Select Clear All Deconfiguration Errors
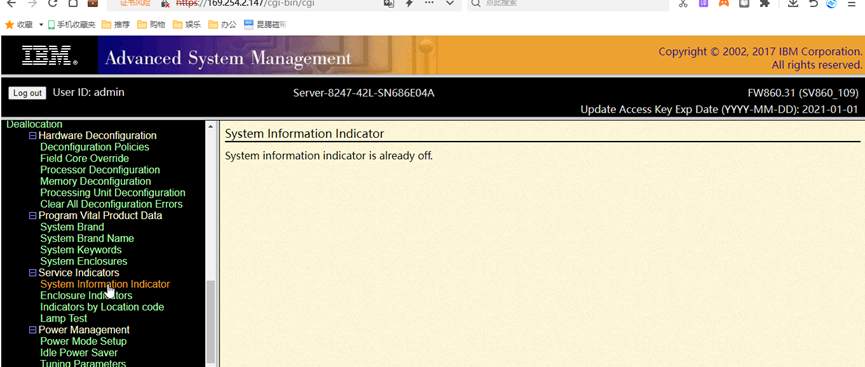The image size is (865, 367). (111, 204)
